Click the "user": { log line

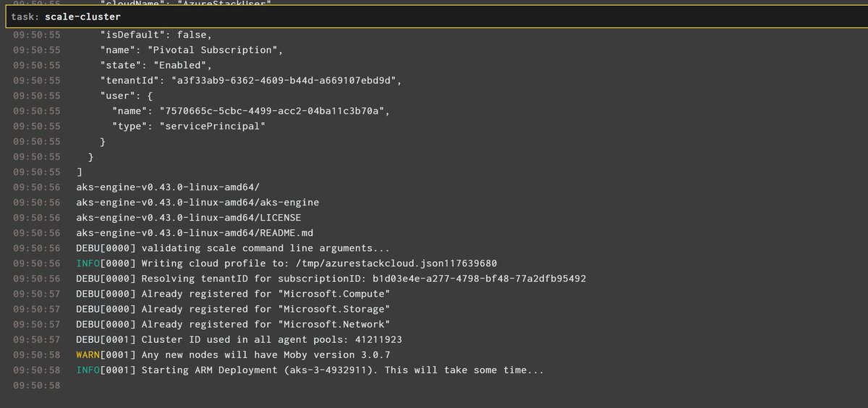127,95
